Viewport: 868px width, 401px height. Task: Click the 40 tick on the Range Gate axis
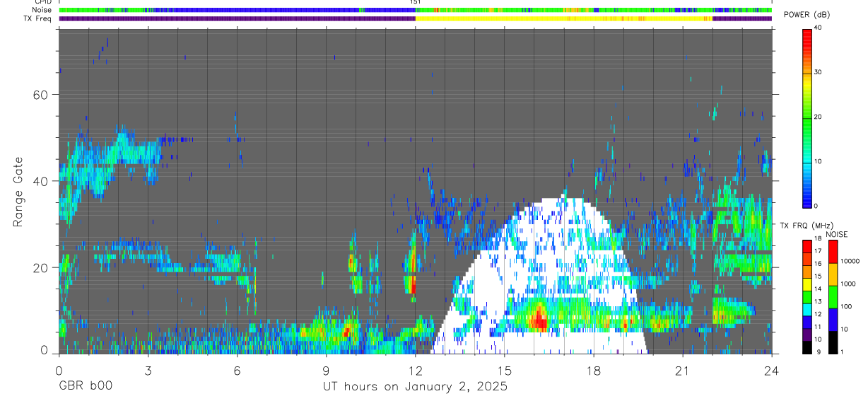40,181
